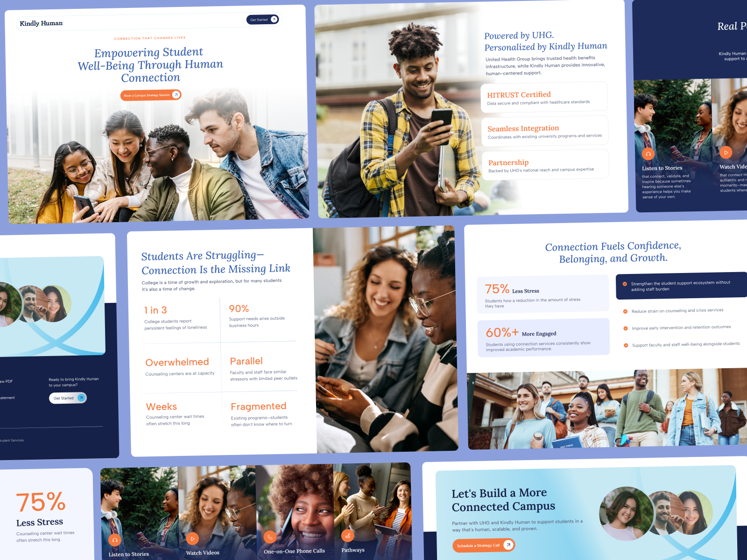The image size is (747, 560).
Task: Click the photo of students walking on campus
Action: pyautogui.click(x=608, y=409)
